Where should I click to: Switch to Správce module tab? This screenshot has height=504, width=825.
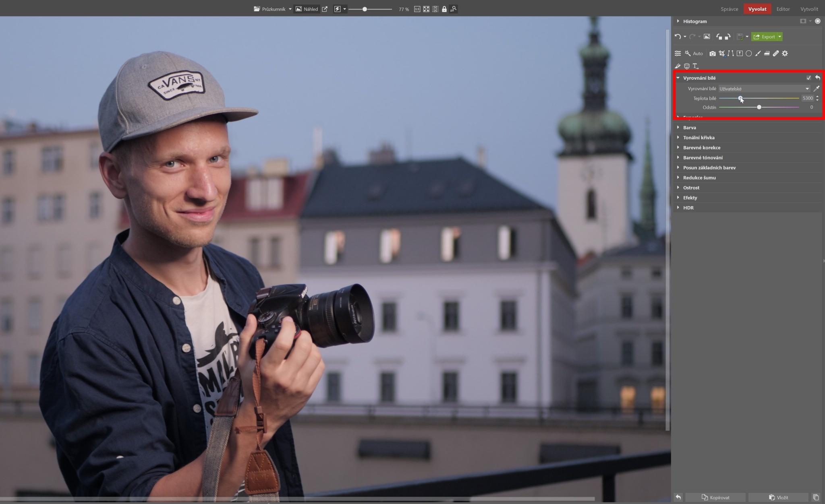[729, 9]
